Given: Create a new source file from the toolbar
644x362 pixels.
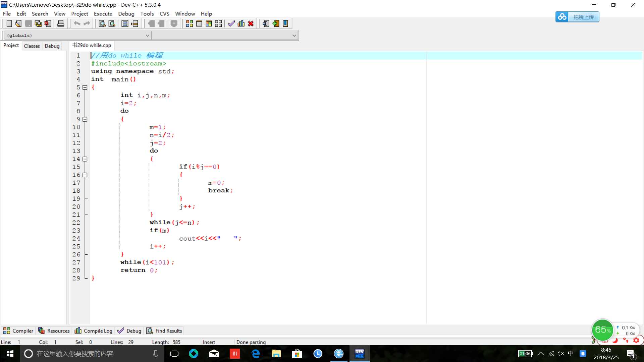Looking at the screenshot, I should click(9, 23).
